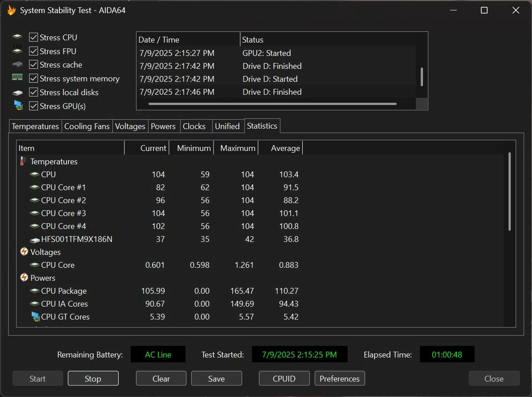The height and width of the screenshot is (397, 532).
Task: Click the Stress GPU(s) monitor icon
Action: tap(18, 105)
